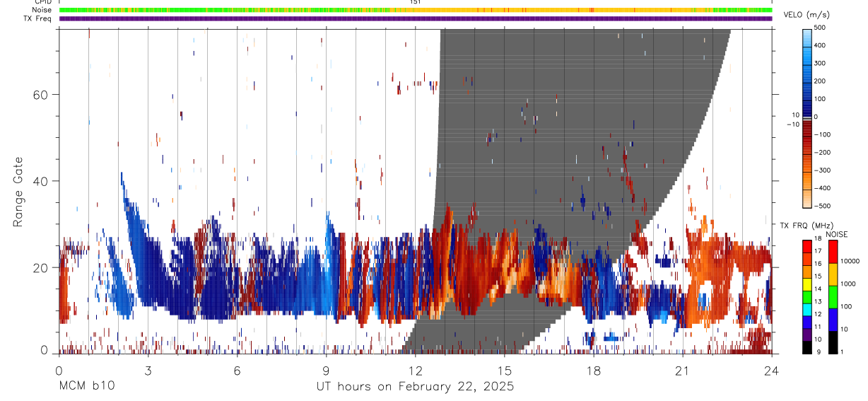Image resolution: width=868 pixels, height=401 pixels.
Task: Click the x-axis tick label '15'
Action: pos(504,371)
